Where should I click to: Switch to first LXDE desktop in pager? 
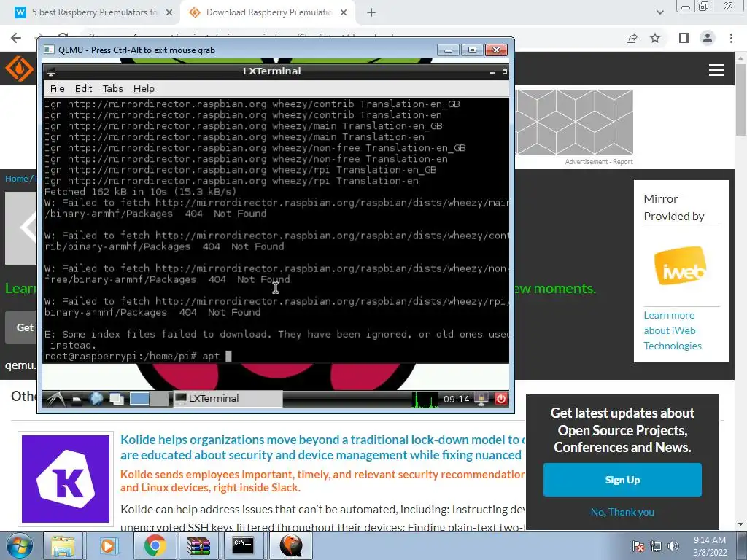pyautogui.click(x=139, y=399)
